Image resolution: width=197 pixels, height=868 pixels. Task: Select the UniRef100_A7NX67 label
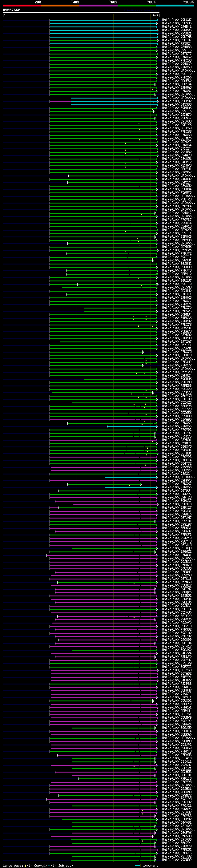[x=177, y=484]
